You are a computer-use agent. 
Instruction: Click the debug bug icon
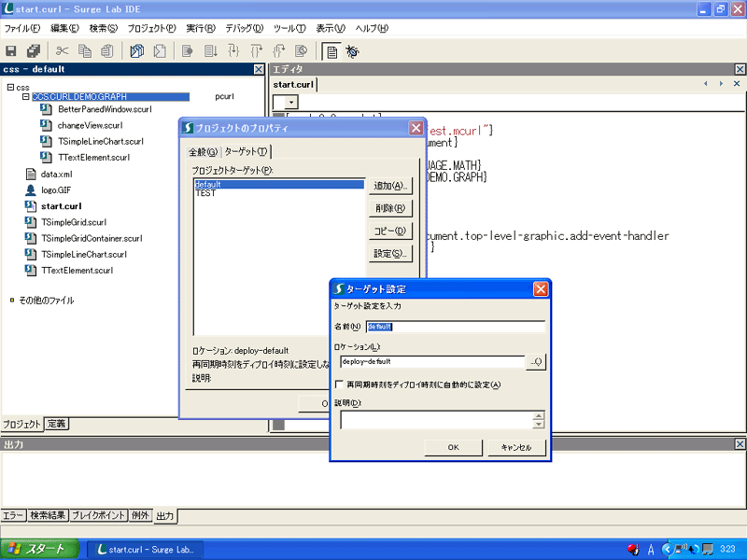point(353,51)
